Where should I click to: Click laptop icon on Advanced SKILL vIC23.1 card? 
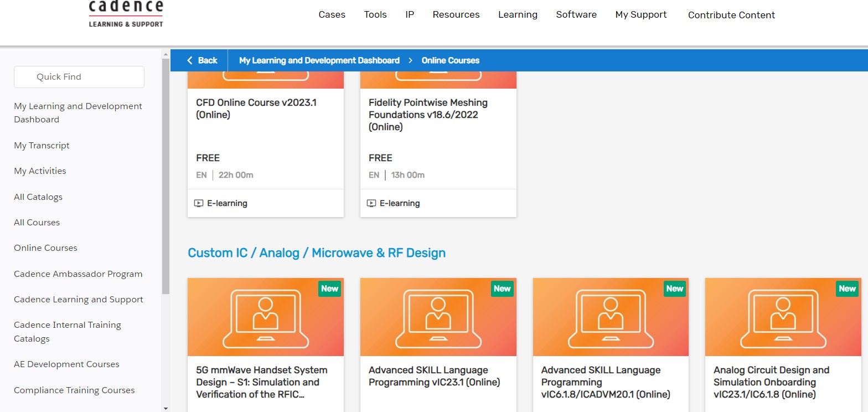[x=438, y=317]
